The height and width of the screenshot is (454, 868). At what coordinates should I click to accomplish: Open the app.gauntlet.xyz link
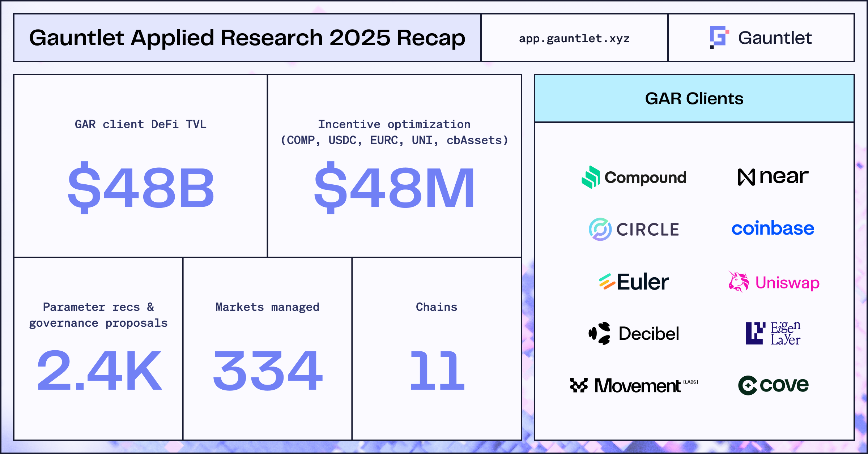pos(574,38)
